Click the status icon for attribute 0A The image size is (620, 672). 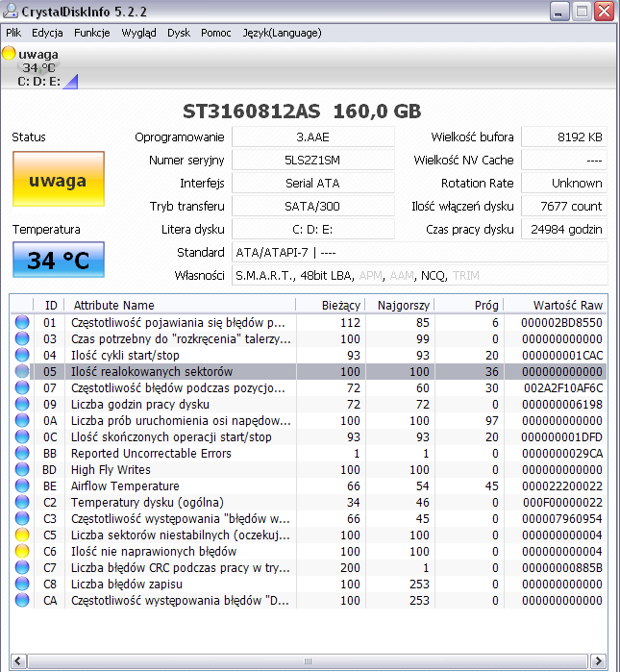(x=22, y=420)
